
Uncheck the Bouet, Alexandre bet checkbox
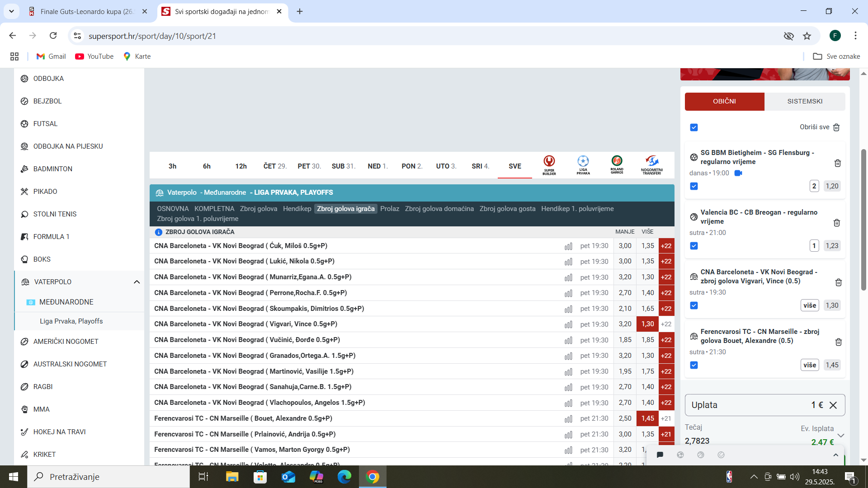[x=694, y=365]
